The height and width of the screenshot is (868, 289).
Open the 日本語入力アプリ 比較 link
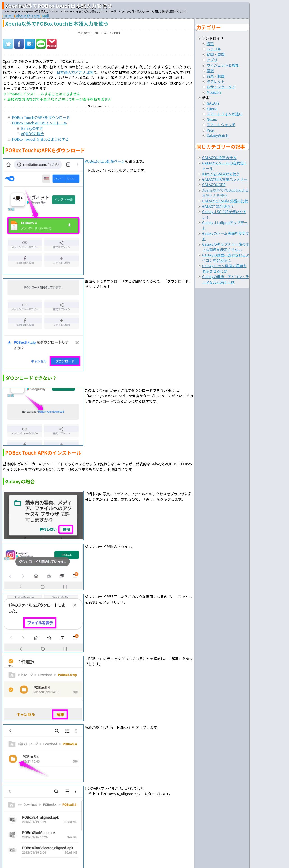coord(75,72)
